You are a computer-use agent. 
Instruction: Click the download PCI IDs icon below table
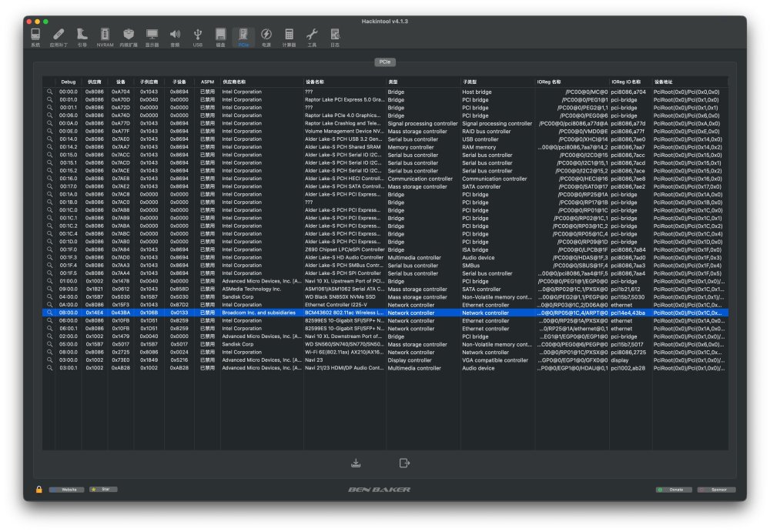tap(356, 463)
